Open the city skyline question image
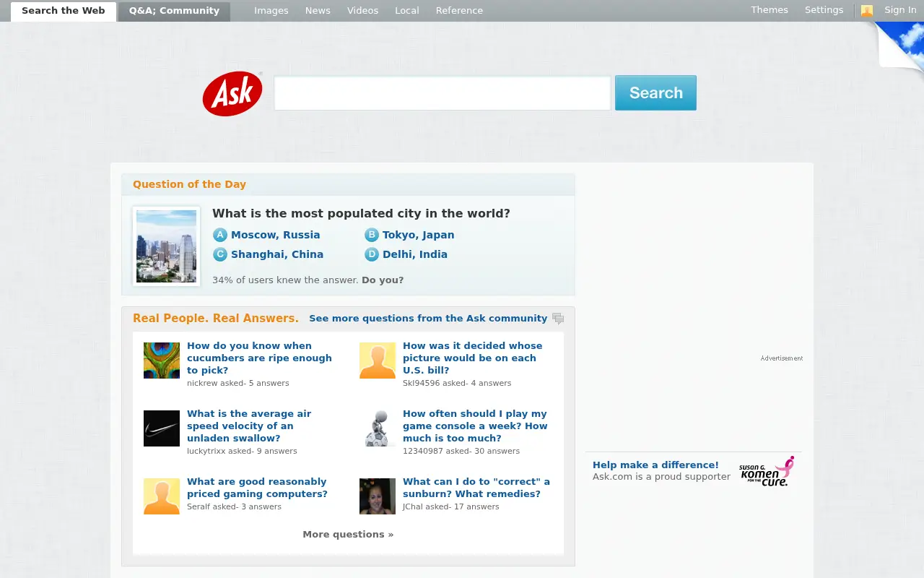This screenshot has width=924, height=578. pyautogui.click(x=167, y=246)
